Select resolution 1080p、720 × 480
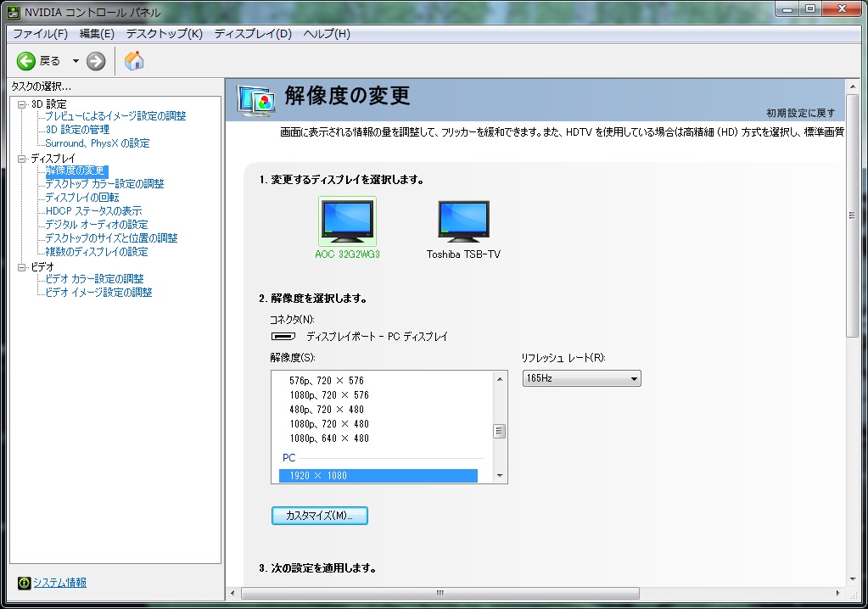Viewport: 868px width, 609px height. pos(329,424)
